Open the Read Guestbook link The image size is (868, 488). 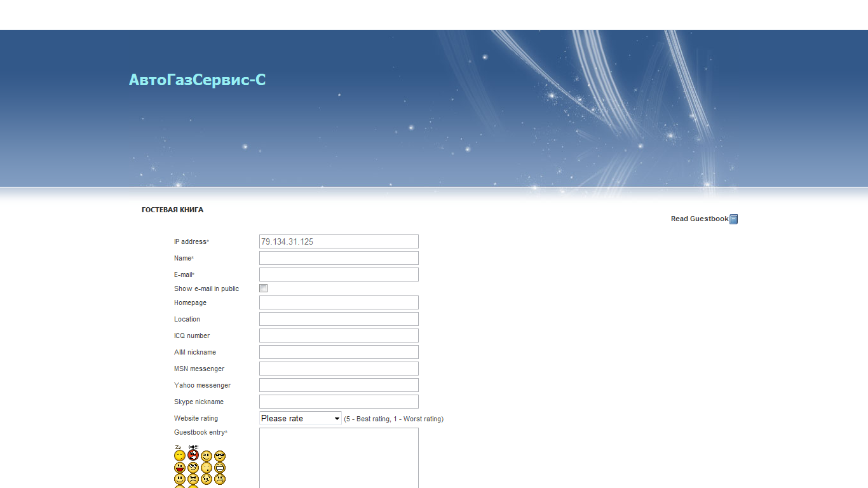click(700, 219)
